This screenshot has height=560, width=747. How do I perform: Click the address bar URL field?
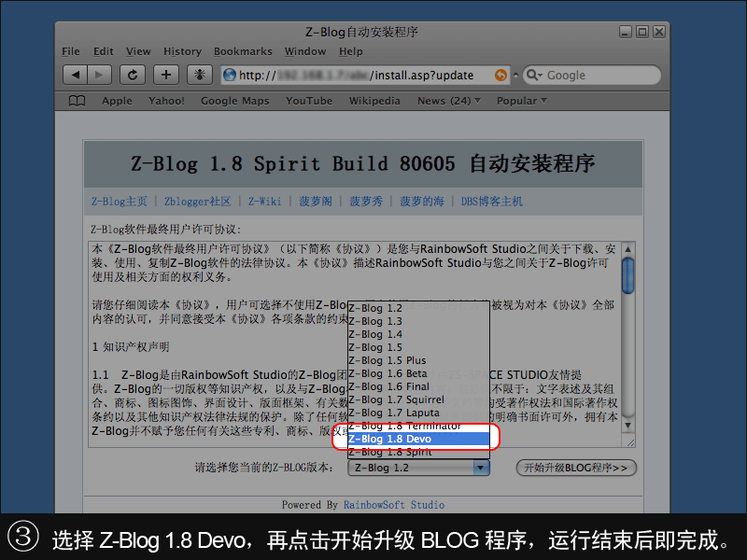coord(365,75)
